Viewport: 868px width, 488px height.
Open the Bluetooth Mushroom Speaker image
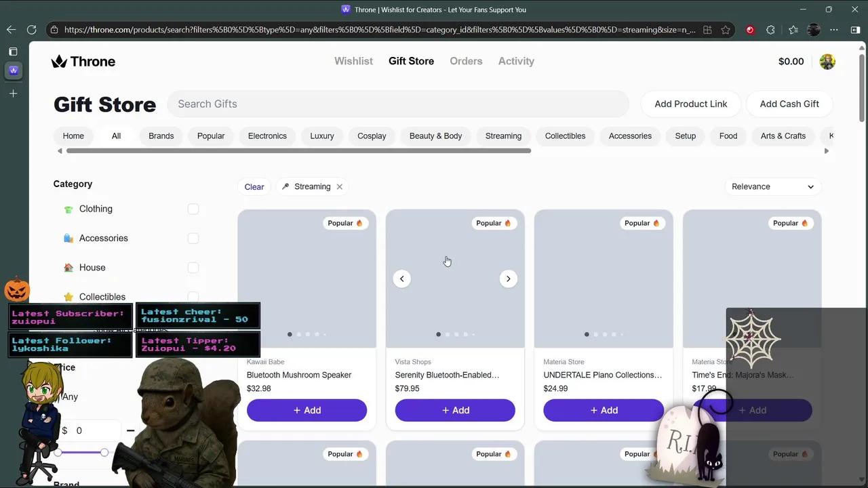click(307, 279)
